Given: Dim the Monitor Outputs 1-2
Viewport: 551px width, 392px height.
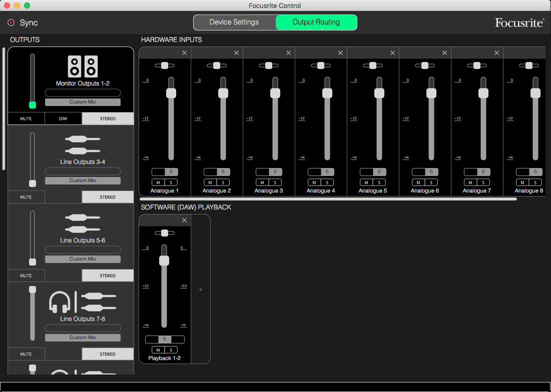Looking at the screenshot, I should coord(63,118).
